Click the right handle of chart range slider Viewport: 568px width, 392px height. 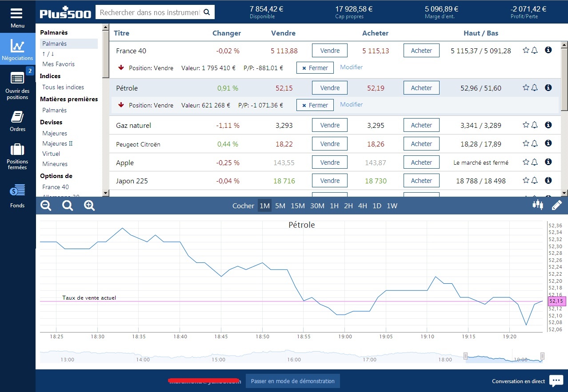point(542,356)
